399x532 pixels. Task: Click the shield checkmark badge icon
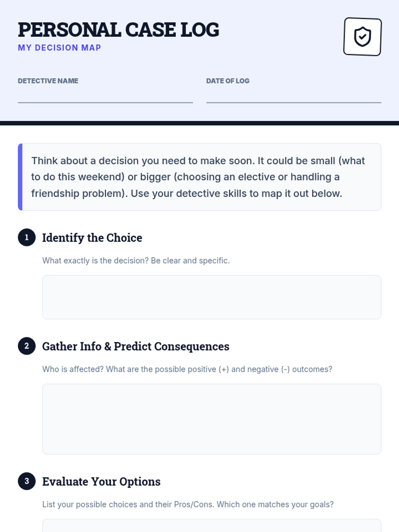[x=362, y=37]
